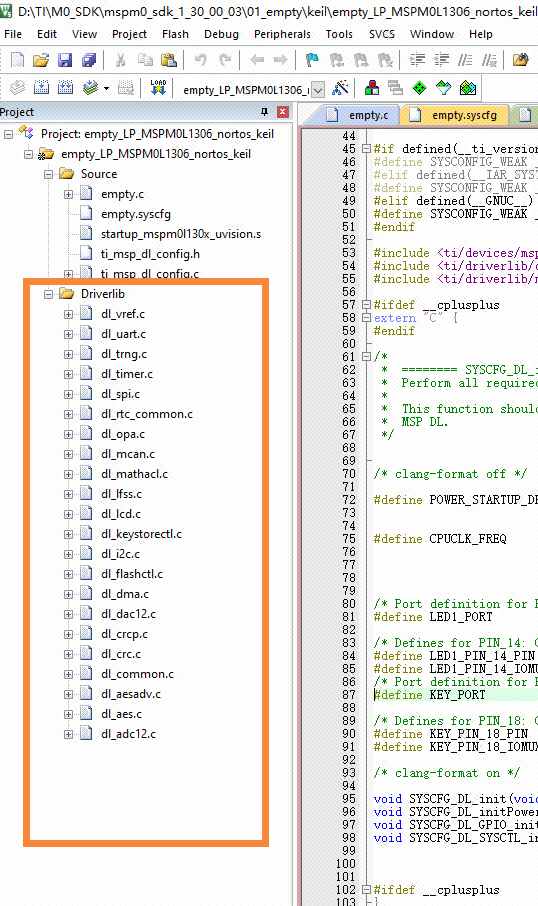Build target using the Build icon
This screenshot has height=906, width=538.
tap(42, 88)
